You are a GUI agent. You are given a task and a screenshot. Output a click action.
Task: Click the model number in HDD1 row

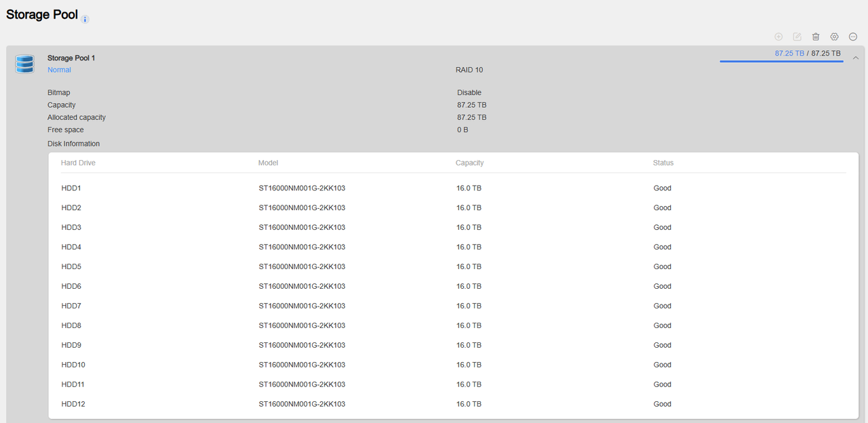[302, 188]
